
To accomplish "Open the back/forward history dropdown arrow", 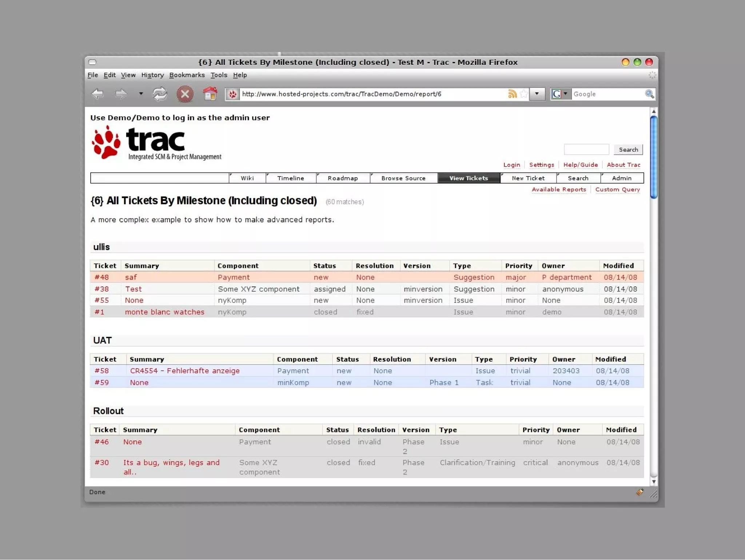I will pyautogui.click(x=141, y=94).
